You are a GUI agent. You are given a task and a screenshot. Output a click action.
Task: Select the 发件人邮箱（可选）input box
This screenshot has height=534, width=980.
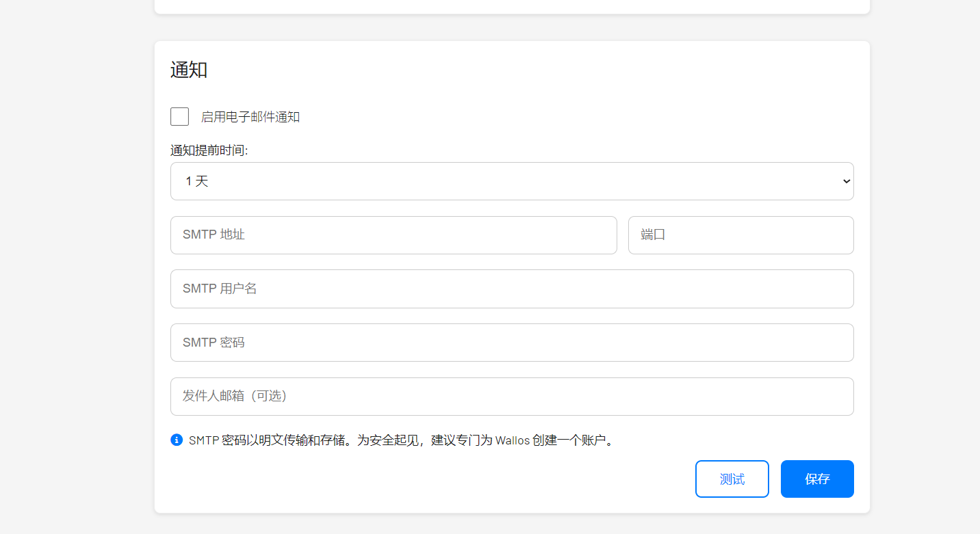(511, 397)
